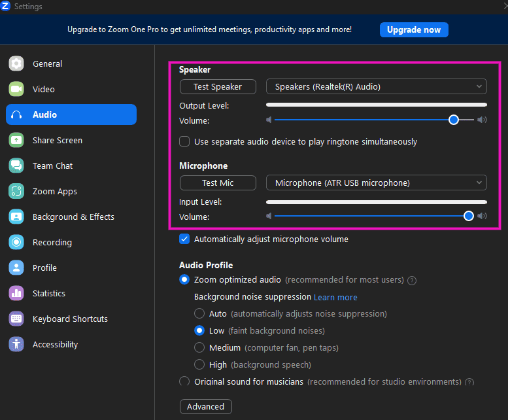Expand the Speakers (Realtek(R) Audio) dropdown
The height and width of the screenshot is (420, 508).
point(376,86)
